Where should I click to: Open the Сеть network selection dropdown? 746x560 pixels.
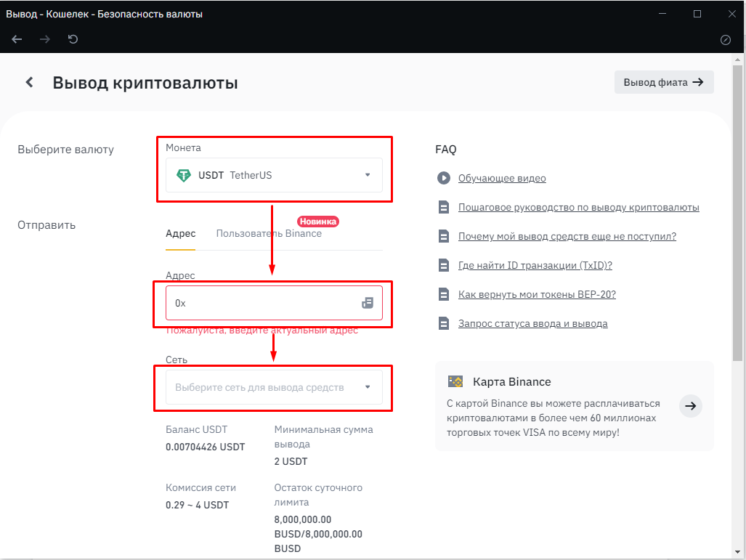274,387
